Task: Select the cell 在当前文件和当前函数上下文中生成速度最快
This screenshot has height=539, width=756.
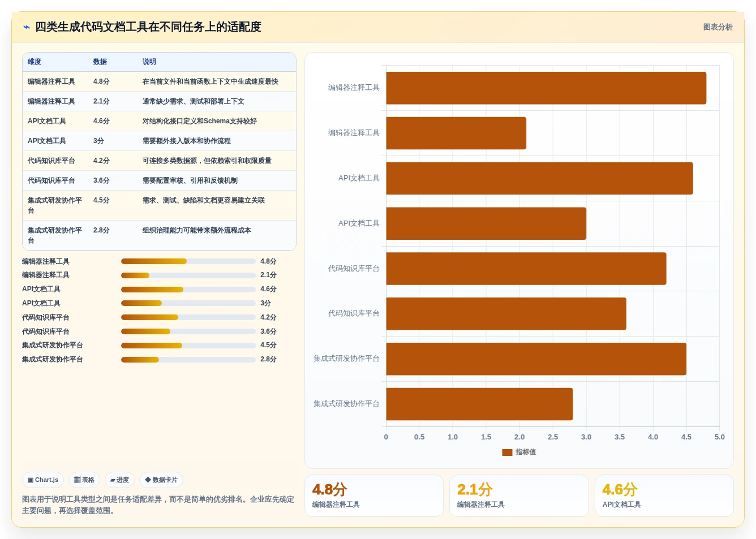Action: point(211,81)
